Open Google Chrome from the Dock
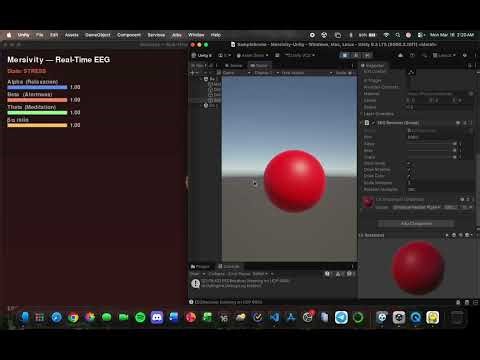Image resolution: width=480 pixels, height=360 pixels. click(x=73, y=317)
